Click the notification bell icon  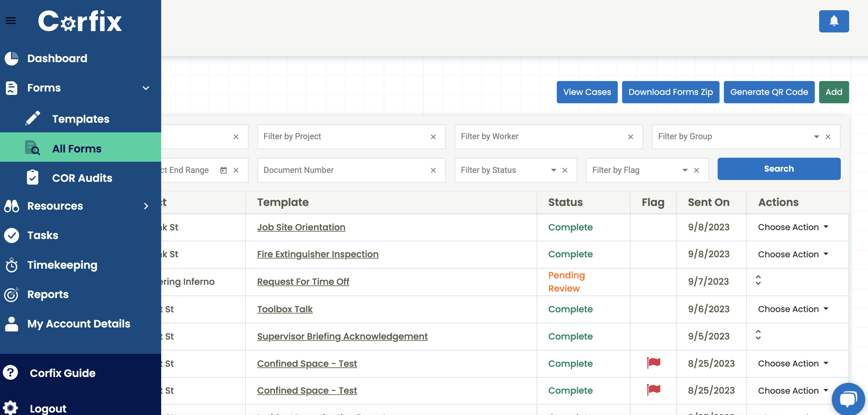(834, 21)
